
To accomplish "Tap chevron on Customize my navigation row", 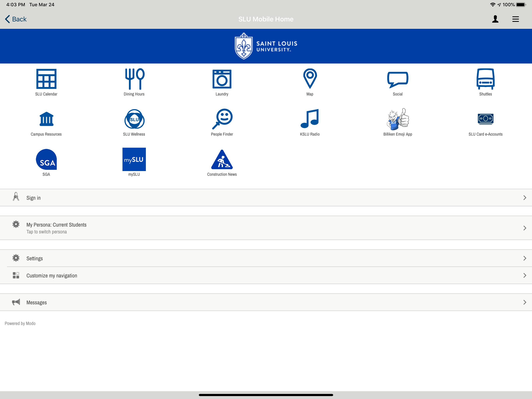I will [x=525, y=275].
